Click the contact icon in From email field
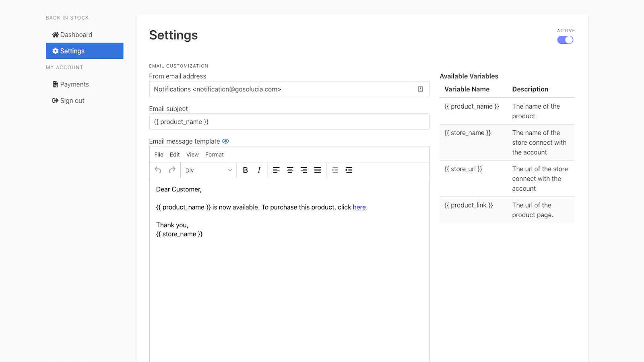Viewport: 644px width, 362px height. tap(420, 89)
